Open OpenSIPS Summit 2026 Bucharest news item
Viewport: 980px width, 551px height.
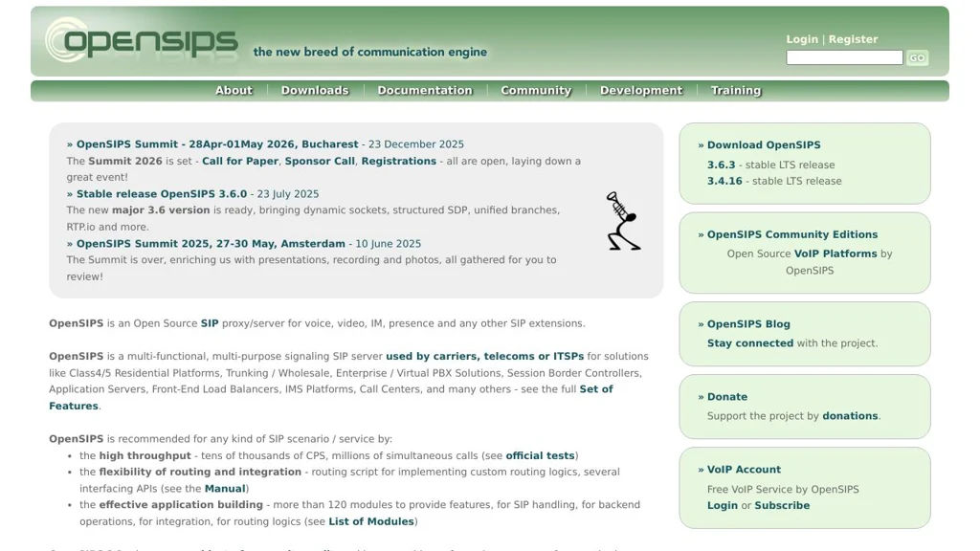217,144
